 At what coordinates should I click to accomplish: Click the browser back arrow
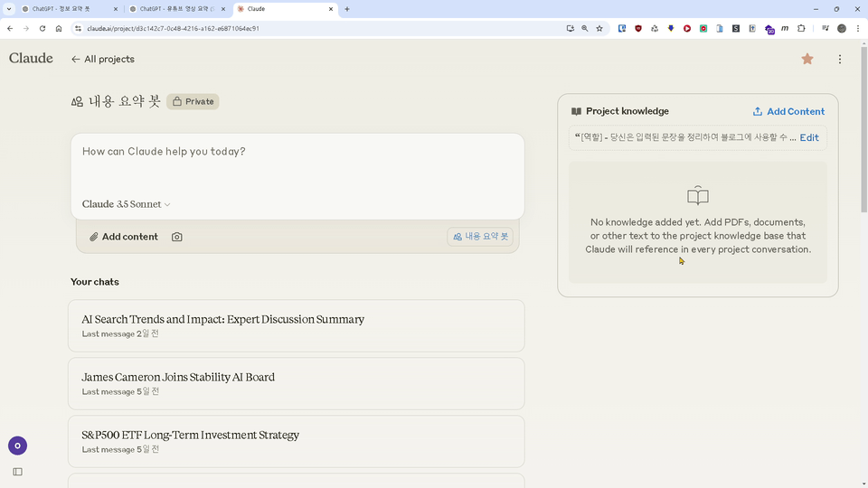click(10, 28)
